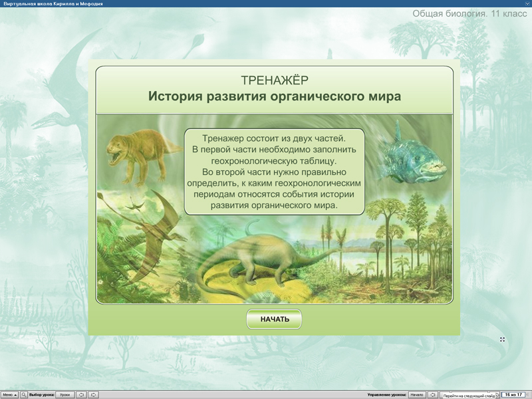
Task: Click the slide counter showing 16 из 17
Action: tap(513, 394)
